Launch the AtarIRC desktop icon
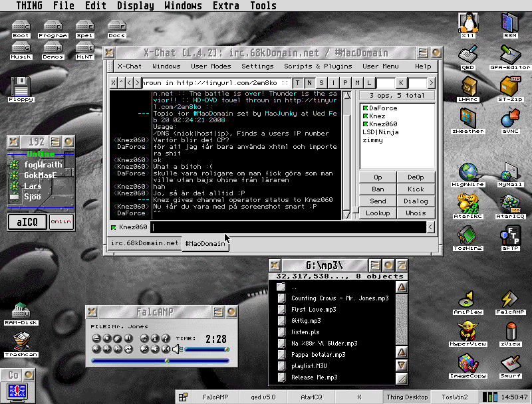The image size is (532, 404). click(468, 205)
